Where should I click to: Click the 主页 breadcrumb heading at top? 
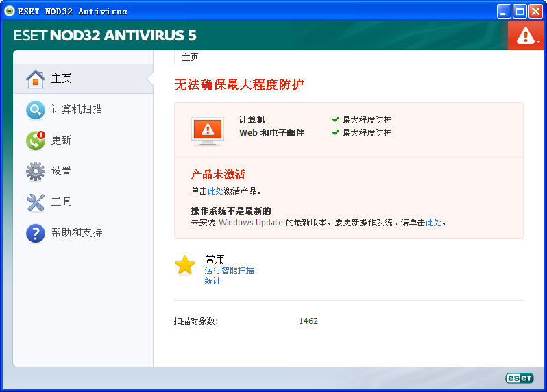point(190,57)
